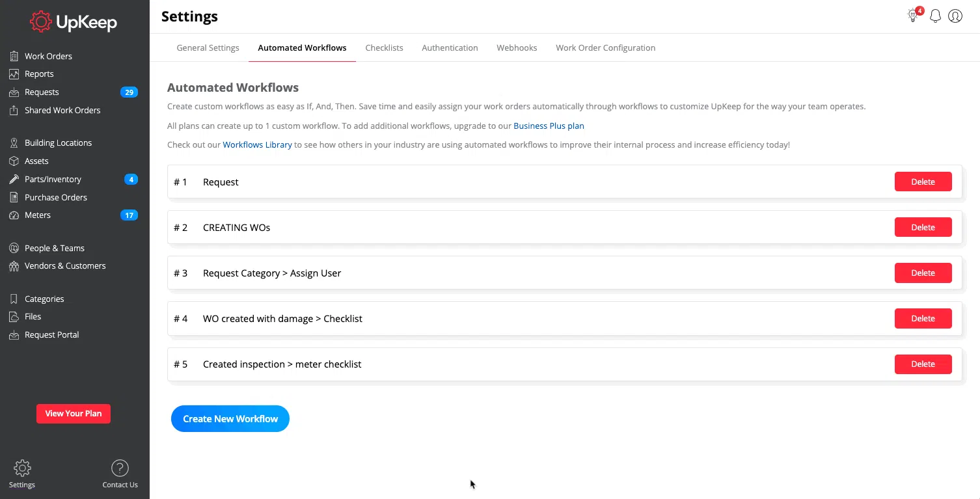The image size is (980, 499).
Task: Open the user profile avatar icon
Action: (x=955, y=16)
